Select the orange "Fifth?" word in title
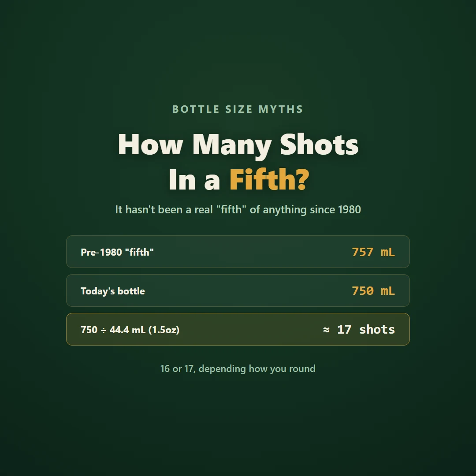Viewport: 476px width, 476px height. click(x=269, y=180)
